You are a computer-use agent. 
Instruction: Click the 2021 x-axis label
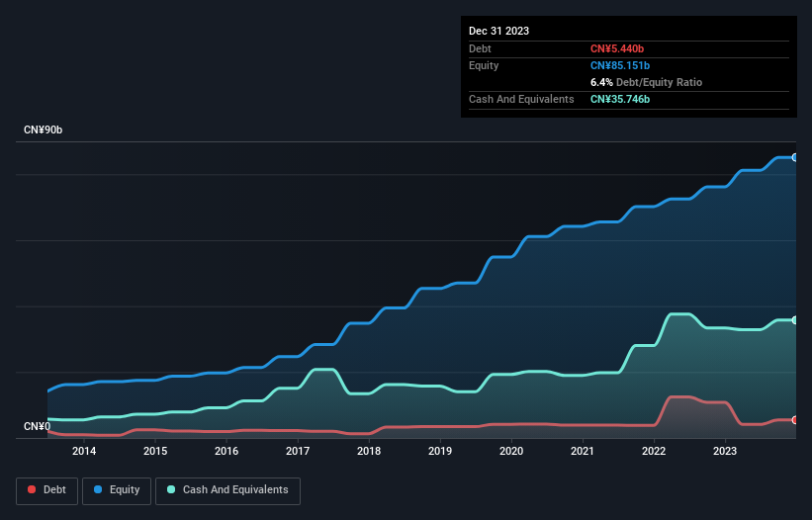point(583,451)
